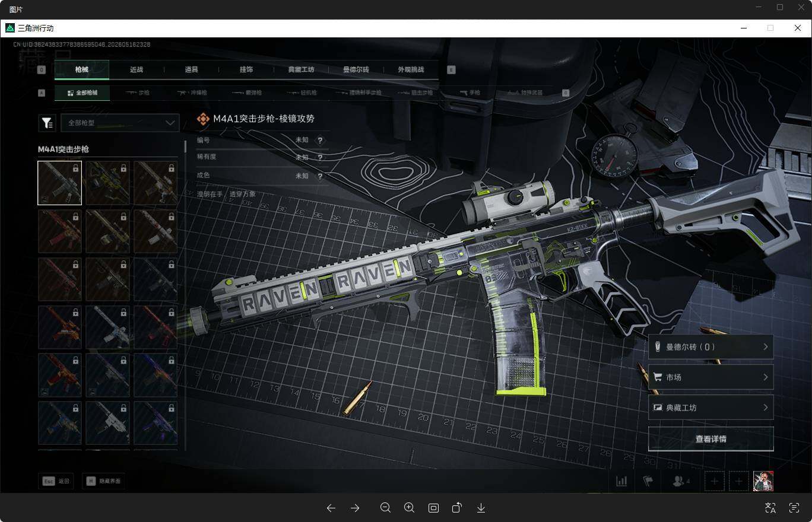
Task: Filter by 手枪 pistol category
Action: point(470,93)
